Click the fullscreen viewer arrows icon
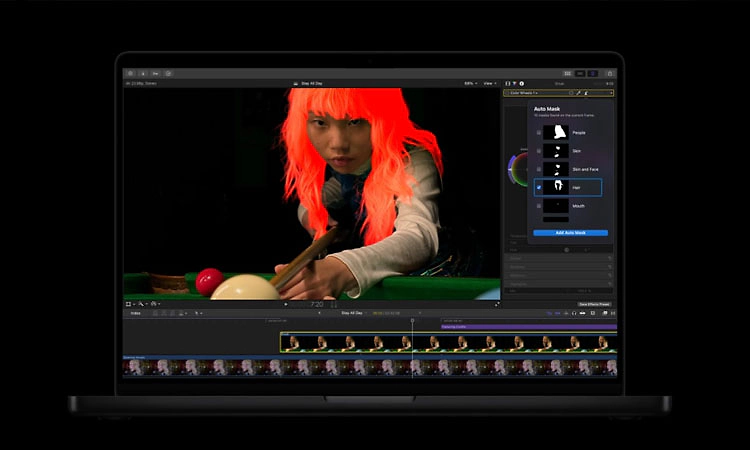Viewport: 750px width, 450px height. (497, 304)
